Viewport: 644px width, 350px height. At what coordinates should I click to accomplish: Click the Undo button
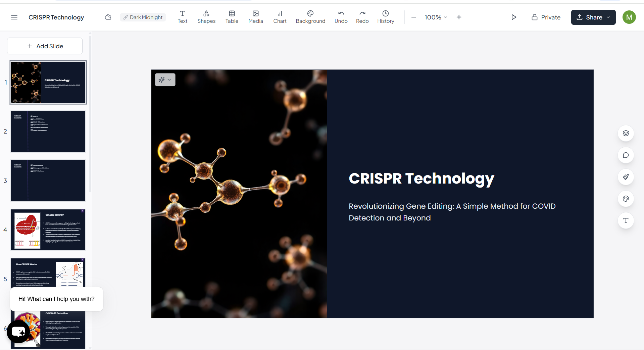tap(341, 17)
